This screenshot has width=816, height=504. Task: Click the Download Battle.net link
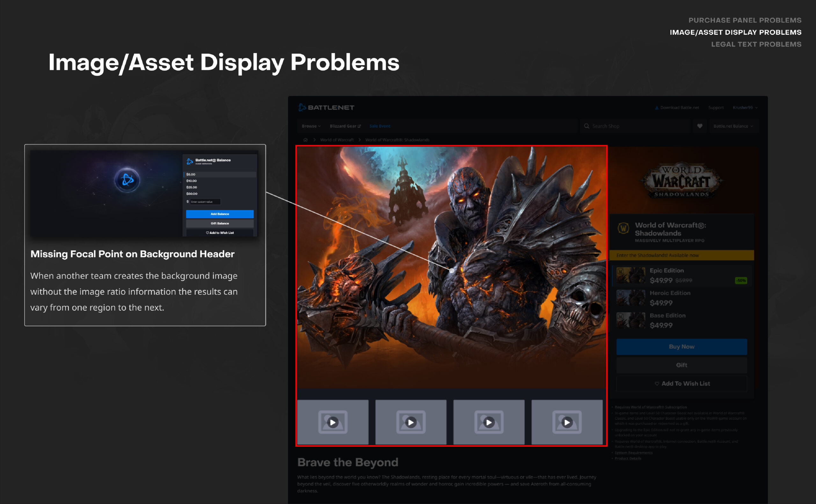[x=677, y=108]
